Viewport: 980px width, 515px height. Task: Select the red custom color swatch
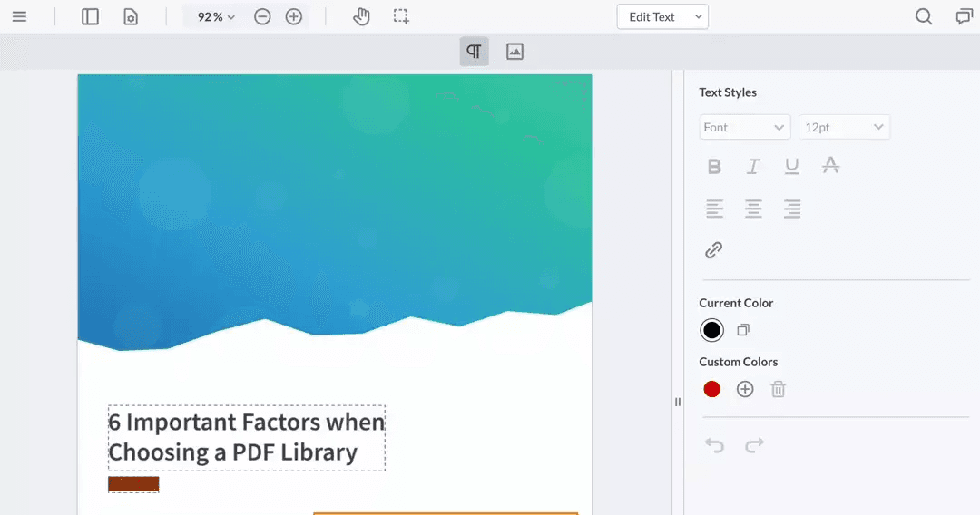coord(712,389)
